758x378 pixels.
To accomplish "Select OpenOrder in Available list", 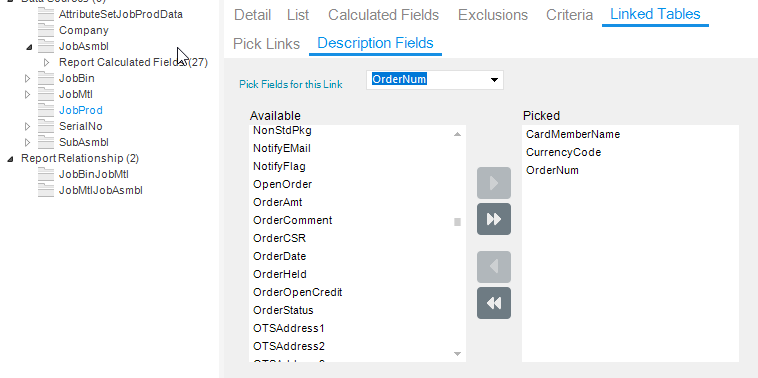I will click(x=282, y=184).
